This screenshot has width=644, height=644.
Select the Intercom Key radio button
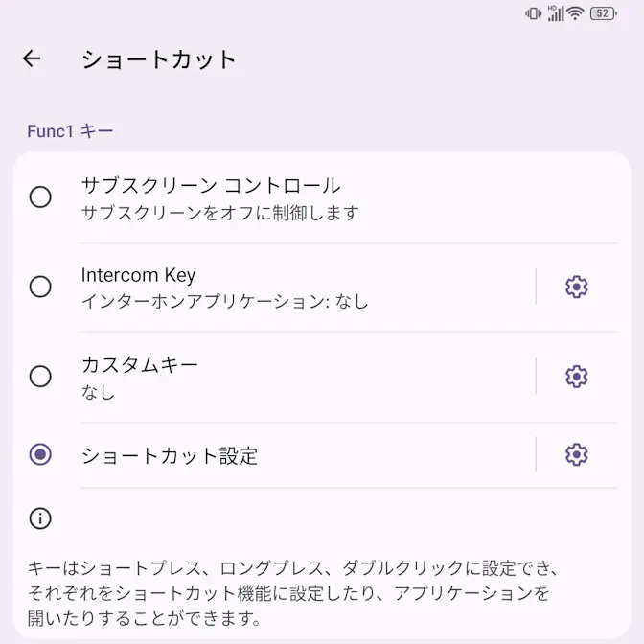[40, 287]
